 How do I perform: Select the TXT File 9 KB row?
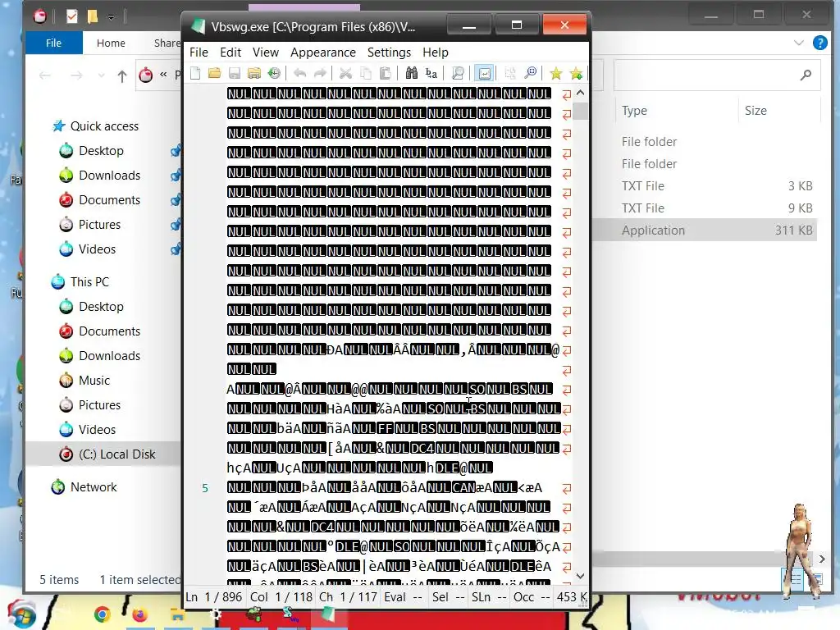click(x=705, y=208)
